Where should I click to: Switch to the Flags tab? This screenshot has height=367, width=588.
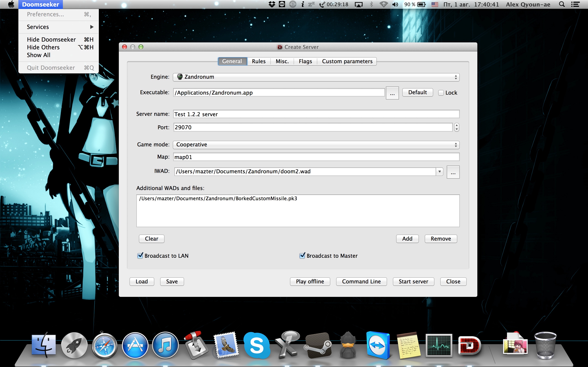coord(305,61)
